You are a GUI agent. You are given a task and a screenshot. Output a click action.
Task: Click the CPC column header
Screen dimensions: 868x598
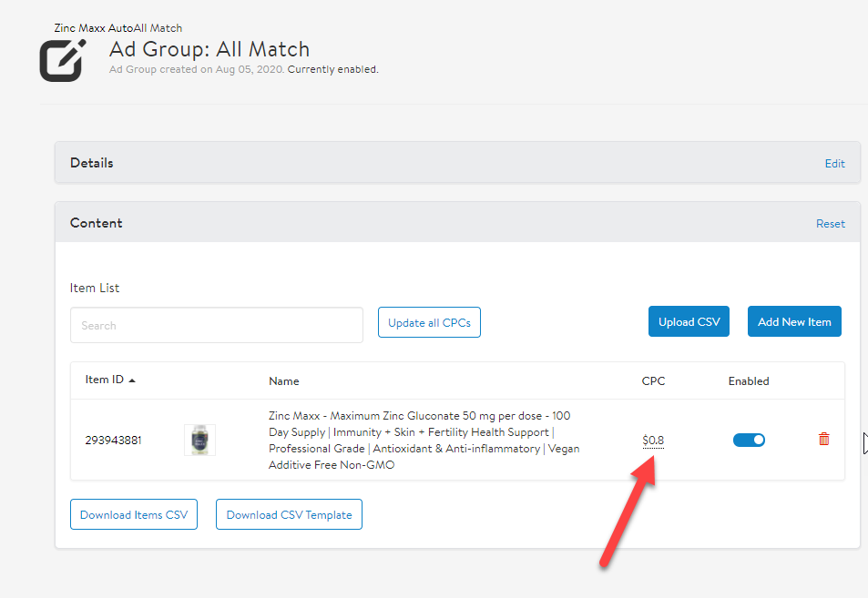pos(653,381)
